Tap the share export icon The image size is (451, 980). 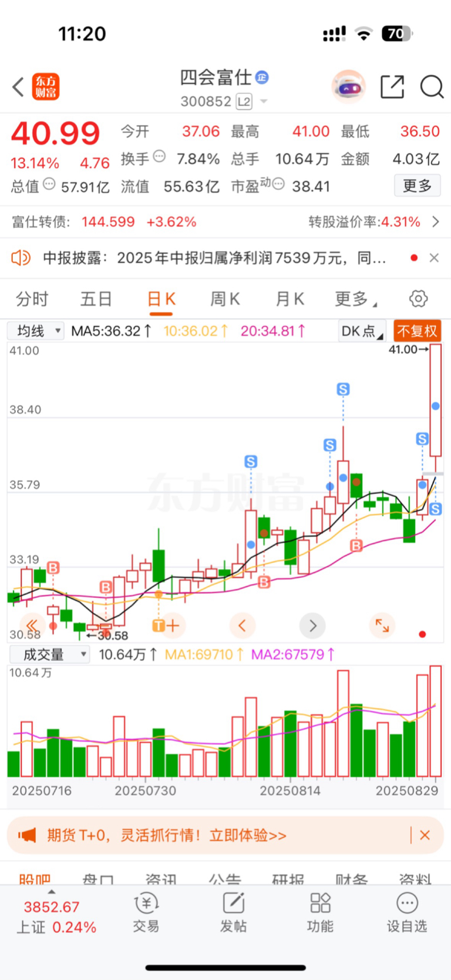point(392,87)
